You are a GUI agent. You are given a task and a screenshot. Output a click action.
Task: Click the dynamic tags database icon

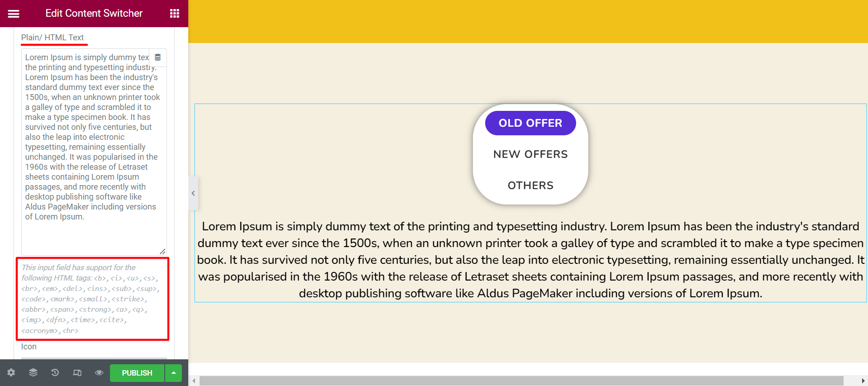(157, 57)
